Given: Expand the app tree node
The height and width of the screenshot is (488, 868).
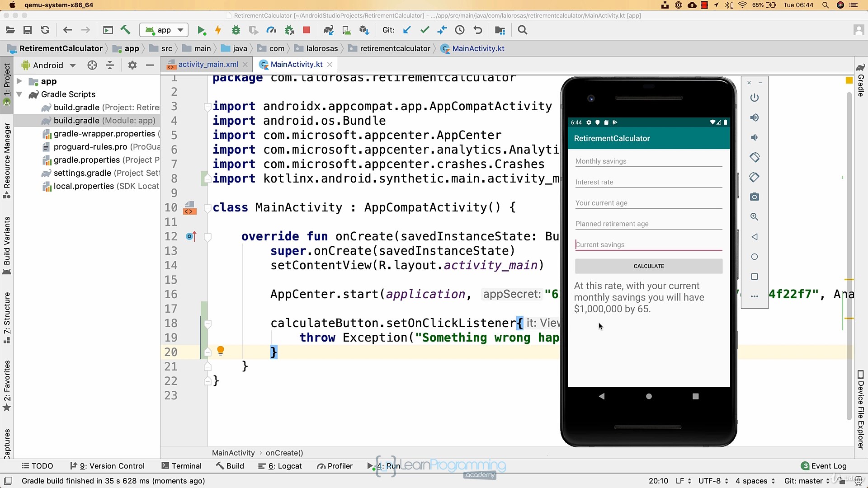Looking at the screenshot, I should [19, 81].
